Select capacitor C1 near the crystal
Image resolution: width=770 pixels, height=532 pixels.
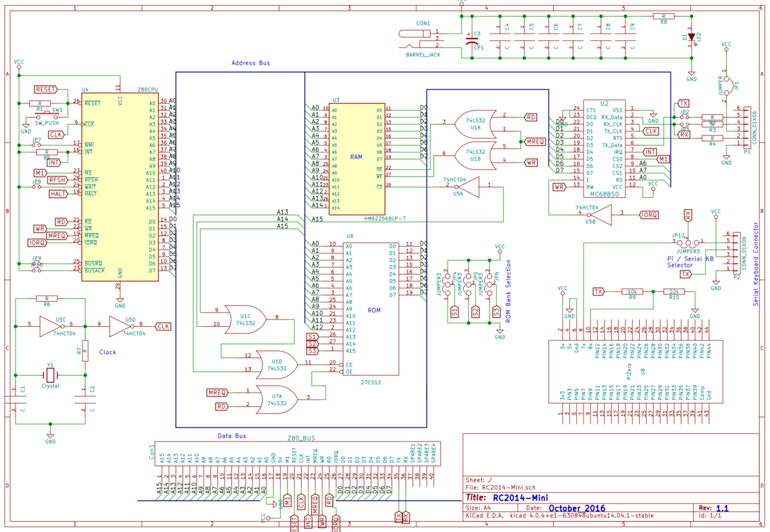click(x=14, y=399)
